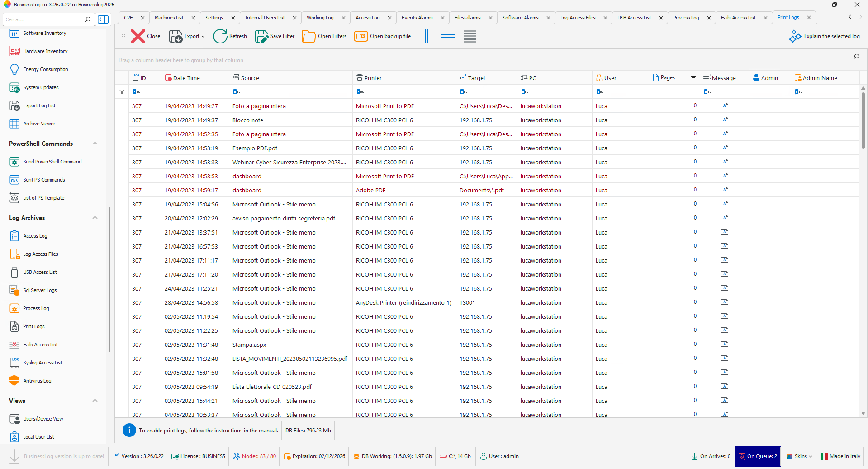Open Filters folder icon
Image resolution: width=868 pixels, height=469 pixels.
[308, 36]
